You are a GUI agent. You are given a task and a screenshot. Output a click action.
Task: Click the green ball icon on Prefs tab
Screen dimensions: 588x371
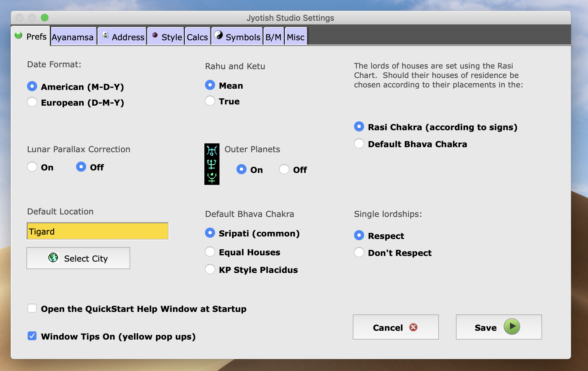pos(19,36)
